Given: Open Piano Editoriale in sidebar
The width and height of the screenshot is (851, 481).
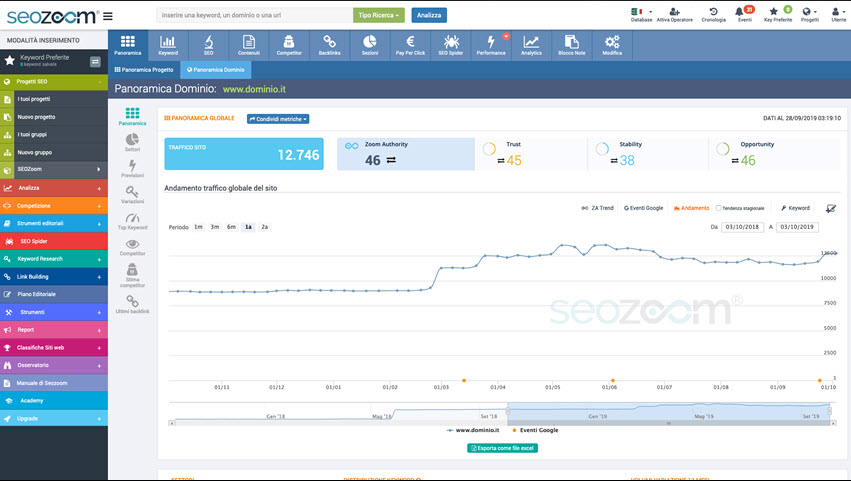Looking at the screenshot, I should (54, 294).
